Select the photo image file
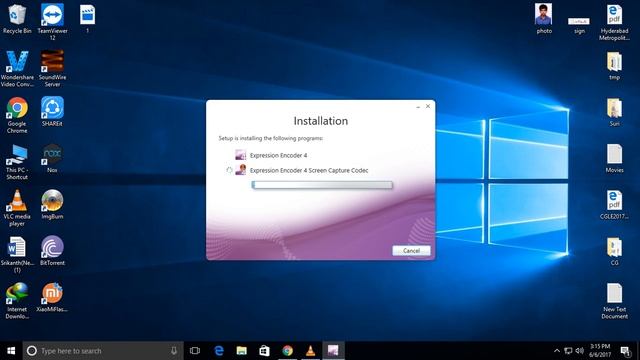Viewport: 640px width, 360px height. (x=544, y=19)
